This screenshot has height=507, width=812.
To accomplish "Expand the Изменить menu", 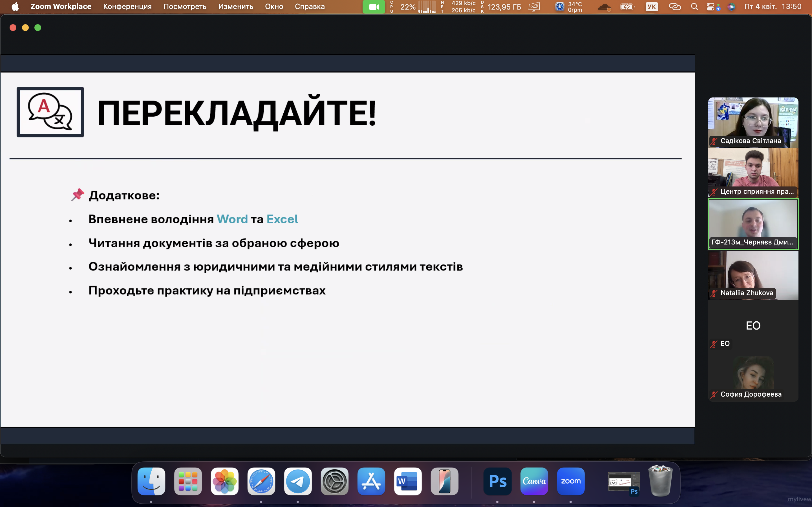I will (235, 7).
